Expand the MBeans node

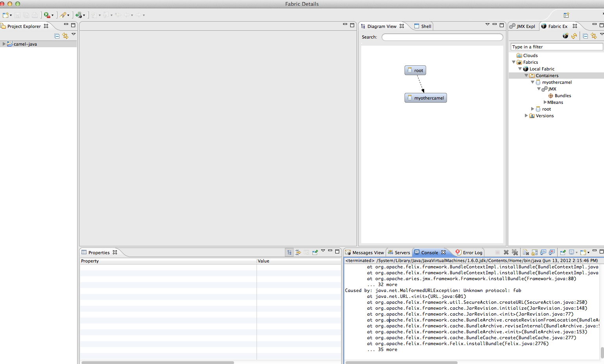pyautogui.click(x=545, y=102)
